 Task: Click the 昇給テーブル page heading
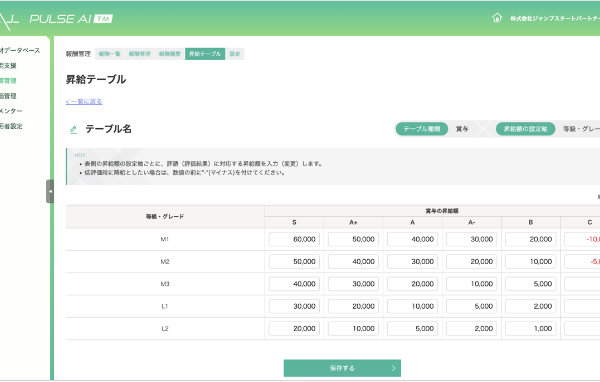click(x=96, y=80)
